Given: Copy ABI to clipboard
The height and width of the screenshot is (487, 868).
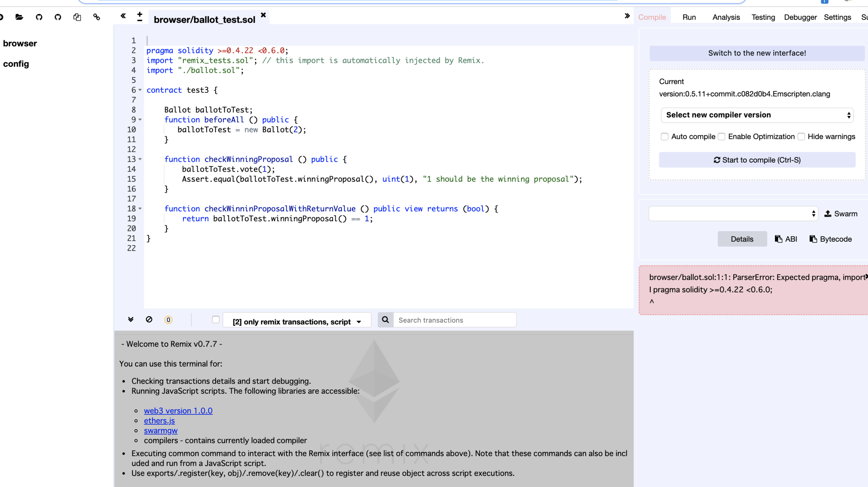Looking at the screenshot, I should tap(786, 239).
